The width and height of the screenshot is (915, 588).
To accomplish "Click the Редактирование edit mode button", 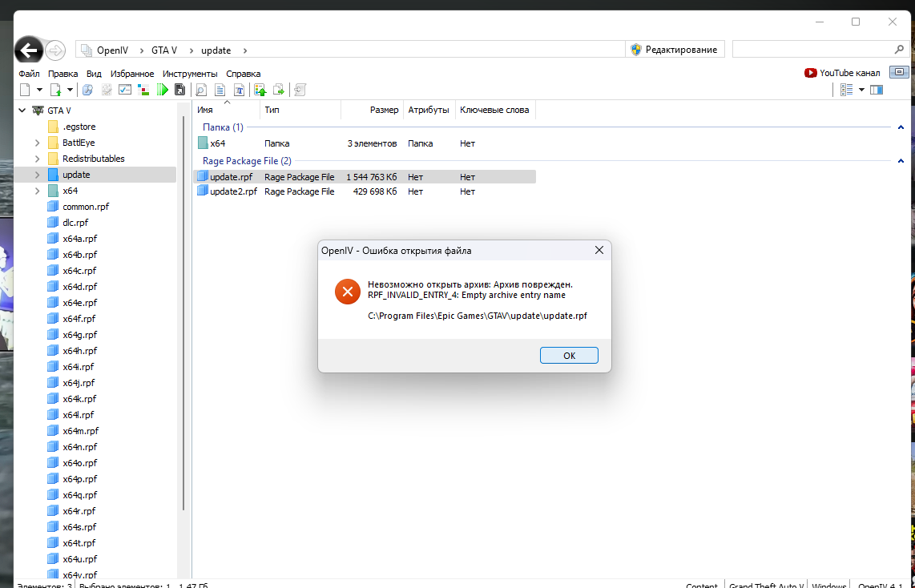I will coord(675,50).
